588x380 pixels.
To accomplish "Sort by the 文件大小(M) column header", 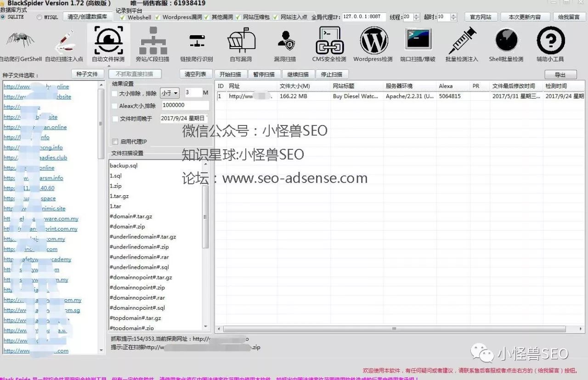I will point(304,86).
